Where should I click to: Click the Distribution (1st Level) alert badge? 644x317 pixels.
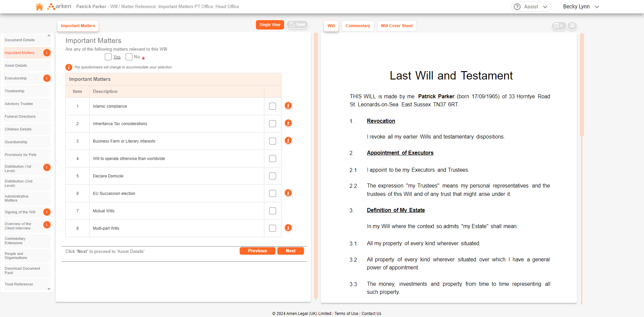point(47,167)
